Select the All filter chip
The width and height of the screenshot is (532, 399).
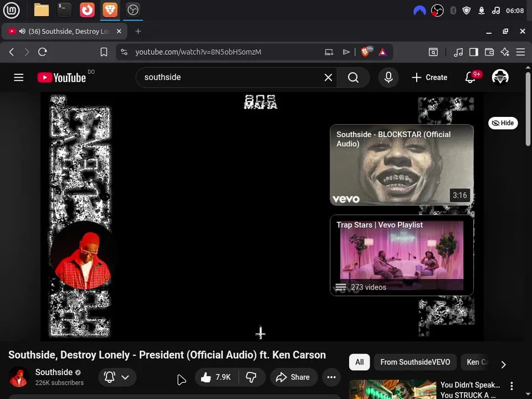359,362
